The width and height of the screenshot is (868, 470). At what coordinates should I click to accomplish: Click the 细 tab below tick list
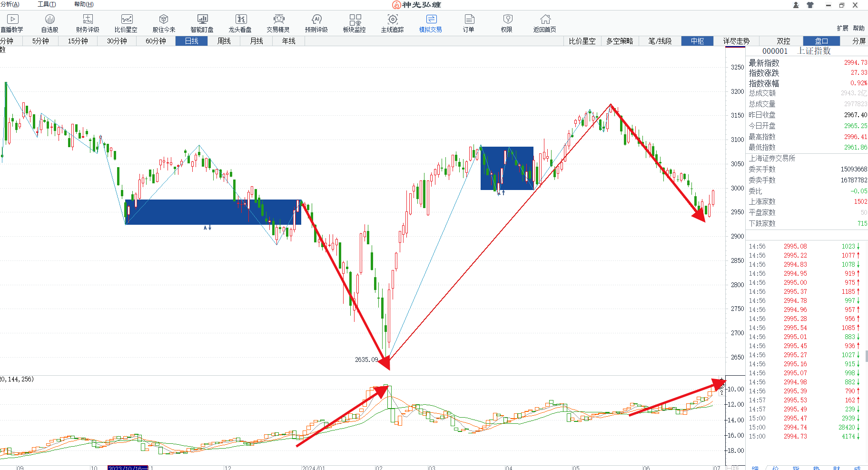click(755, 468)
